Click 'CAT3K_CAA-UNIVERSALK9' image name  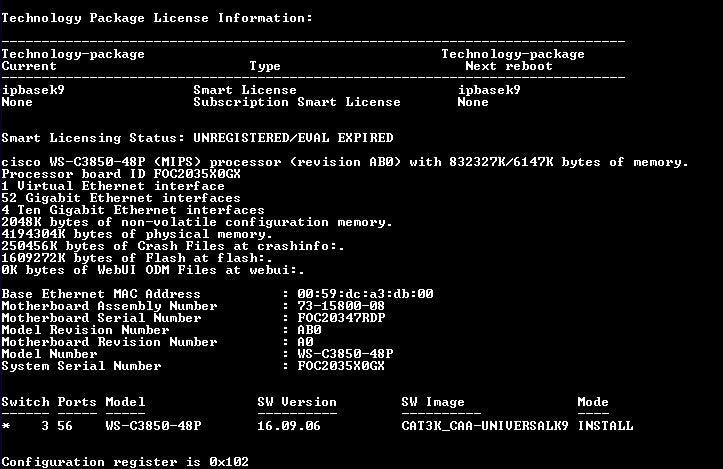click(485, 426)
